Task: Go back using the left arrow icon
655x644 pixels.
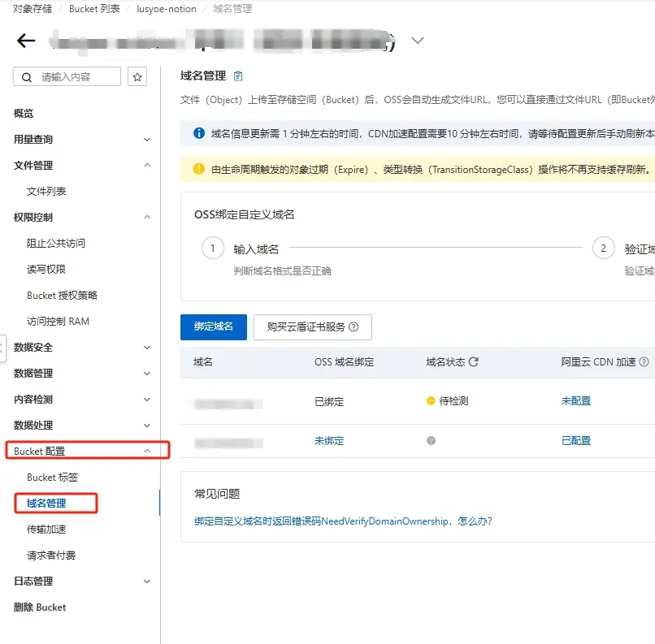Action: (x=26, y=41)
